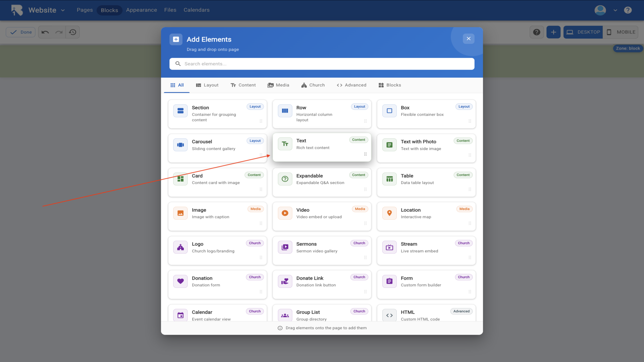This screenshot has width=644, height=362.
Task: Select the HTML code brackets icon
Action: click(x=389, y=315)
